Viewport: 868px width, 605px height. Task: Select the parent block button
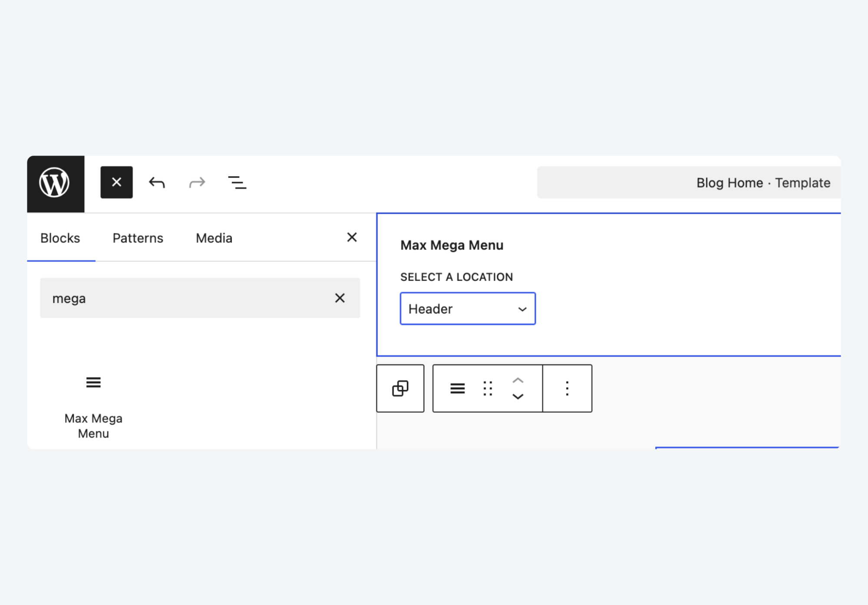coord(400,388)
